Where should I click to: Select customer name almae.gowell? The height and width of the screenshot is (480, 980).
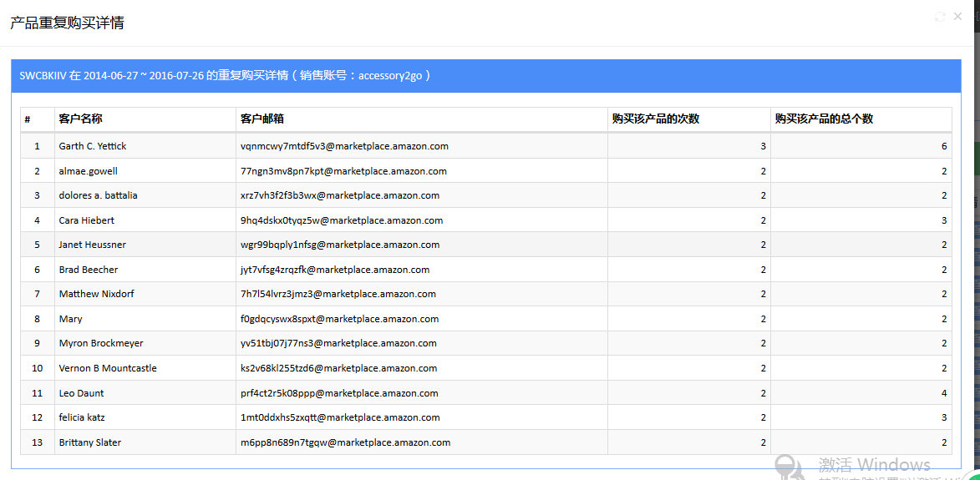click(88, 171)
